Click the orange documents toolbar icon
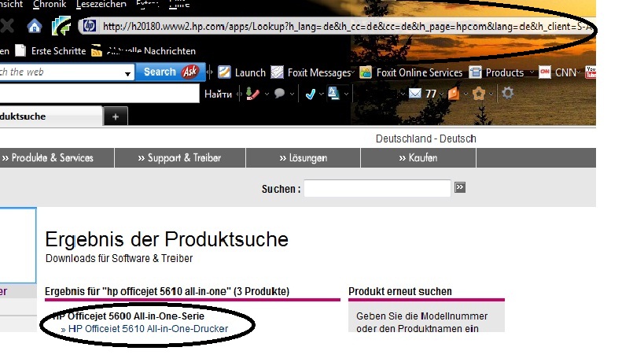Image resolution: width=644 pixels, height=362 pixels. [x=454, y=94]
